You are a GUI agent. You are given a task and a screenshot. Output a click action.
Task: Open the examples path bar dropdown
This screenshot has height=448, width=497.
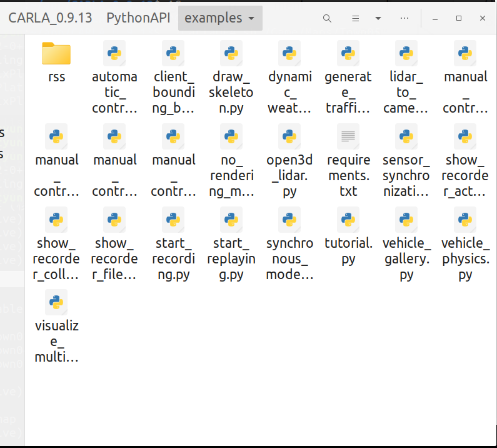pyautogui.click(x=220, y=18)
